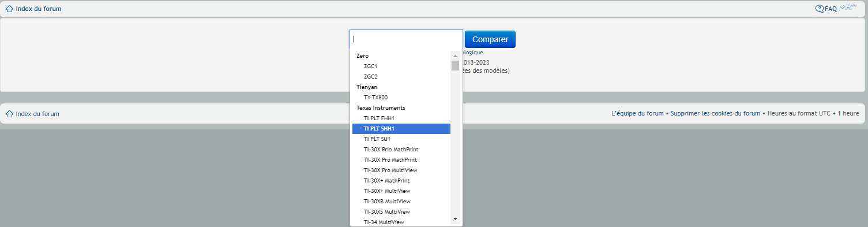Choose TI-30X+ MathPrint option
The width and height of the screenshot is (868, 227).
[x=401, y=180]
